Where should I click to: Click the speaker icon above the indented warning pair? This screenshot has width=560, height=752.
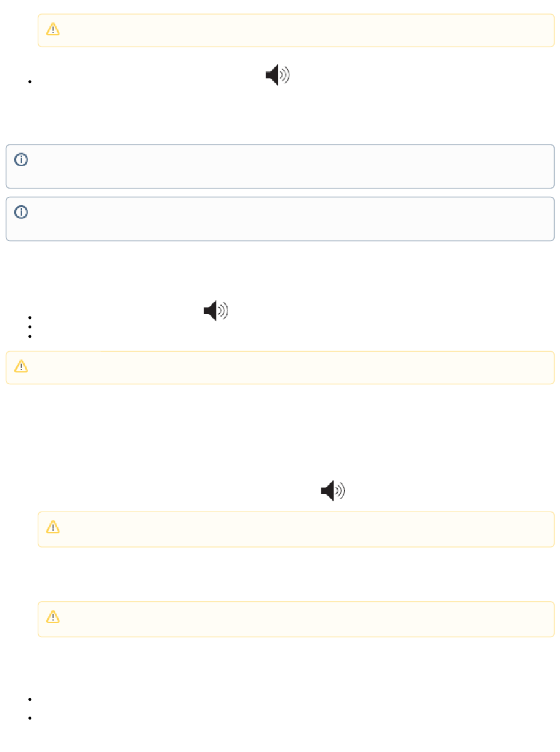334,490
